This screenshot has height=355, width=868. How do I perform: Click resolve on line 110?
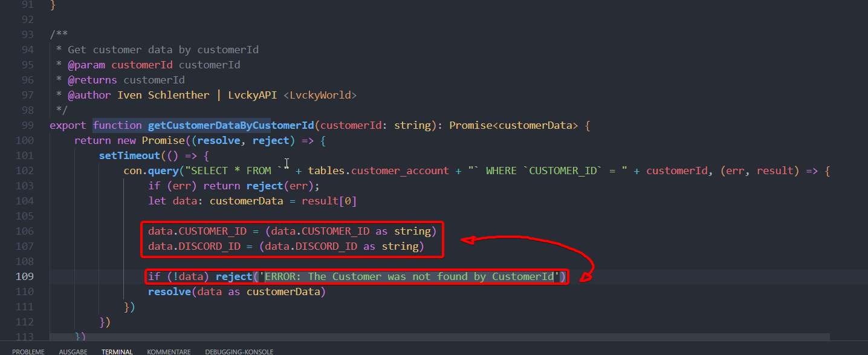pos(169,291)
